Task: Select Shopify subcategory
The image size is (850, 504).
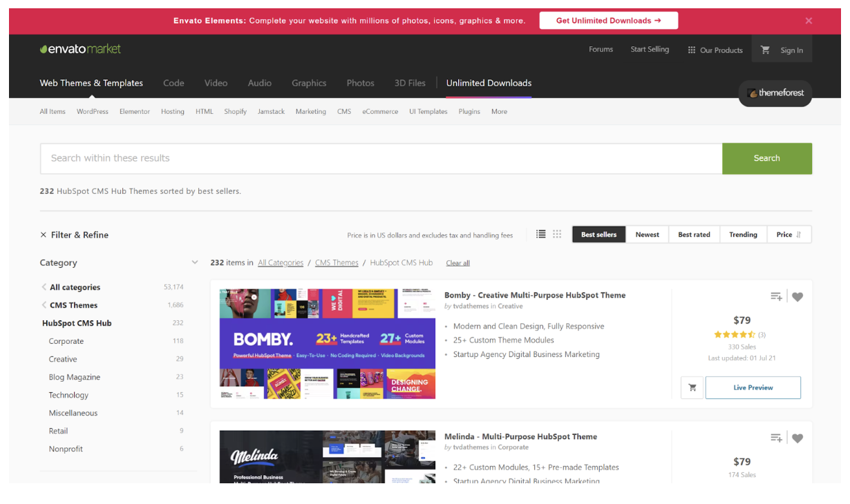Action: (x=235, y=111)
